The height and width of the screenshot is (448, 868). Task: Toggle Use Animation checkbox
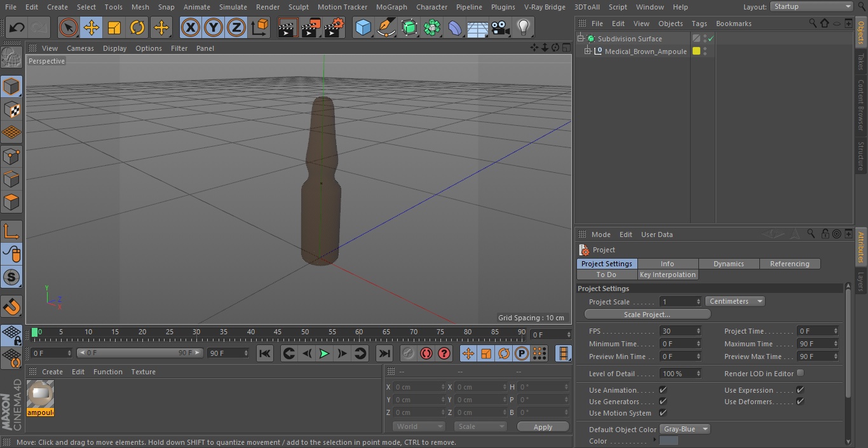coord(663,390)
